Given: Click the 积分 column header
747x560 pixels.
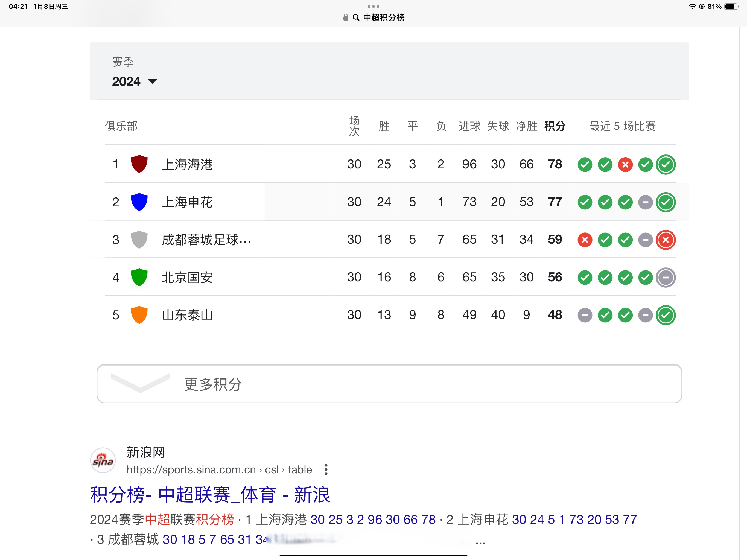Looking at the screenshot, I should (555, 126).
